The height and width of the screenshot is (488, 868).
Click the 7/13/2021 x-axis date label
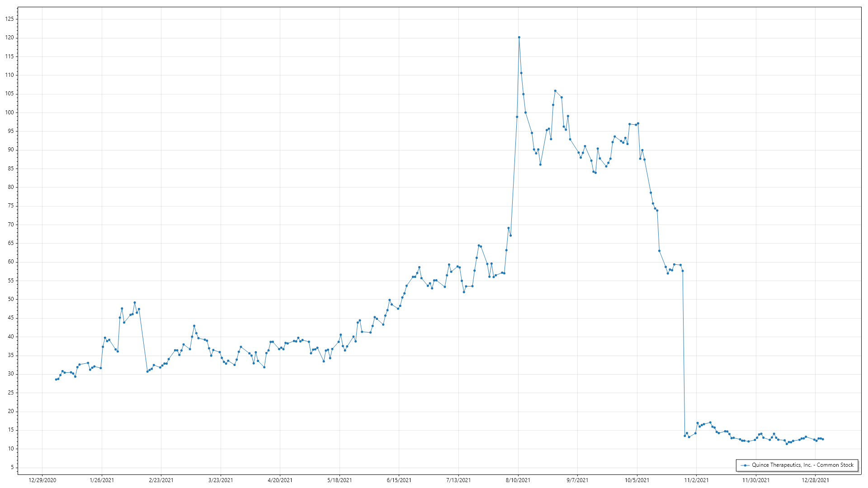tap(458, 480)
